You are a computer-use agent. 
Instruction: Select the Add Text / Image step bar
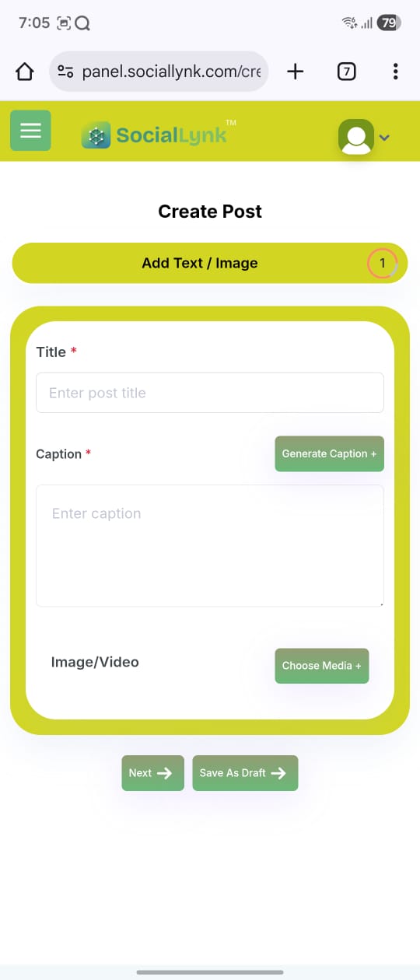pyautogui.click(x=210, y=263)
